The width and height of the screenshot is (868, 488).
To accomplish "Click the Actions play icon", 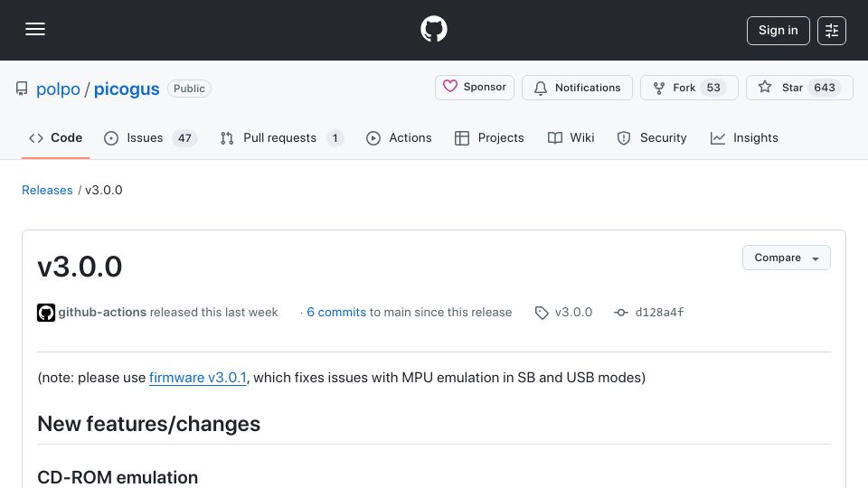I will (373, 138).
